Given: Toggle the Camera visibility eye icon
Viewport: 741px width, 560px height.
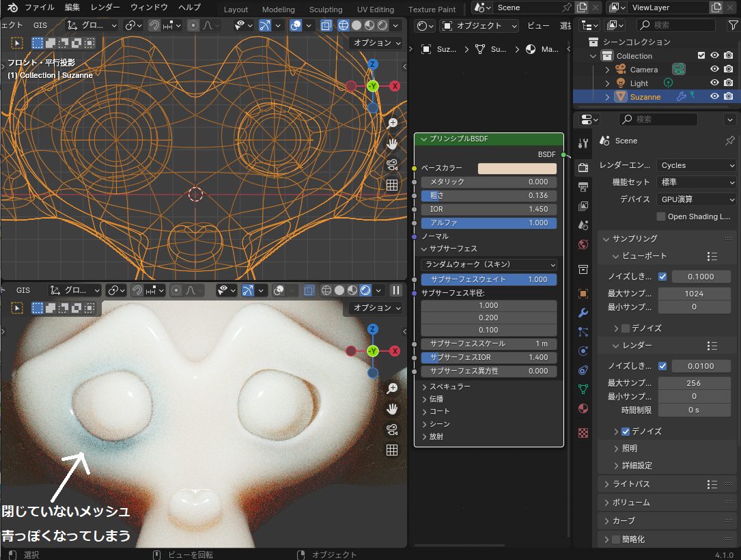Looking at the screenshot, I should [x=715, y=69].
